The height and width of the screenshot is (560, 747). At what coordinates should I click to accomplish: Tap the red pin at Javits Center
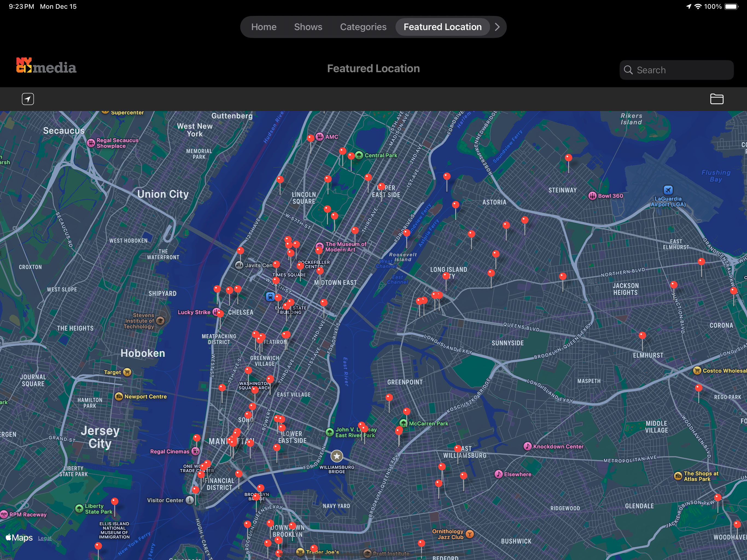coord(240,251)
